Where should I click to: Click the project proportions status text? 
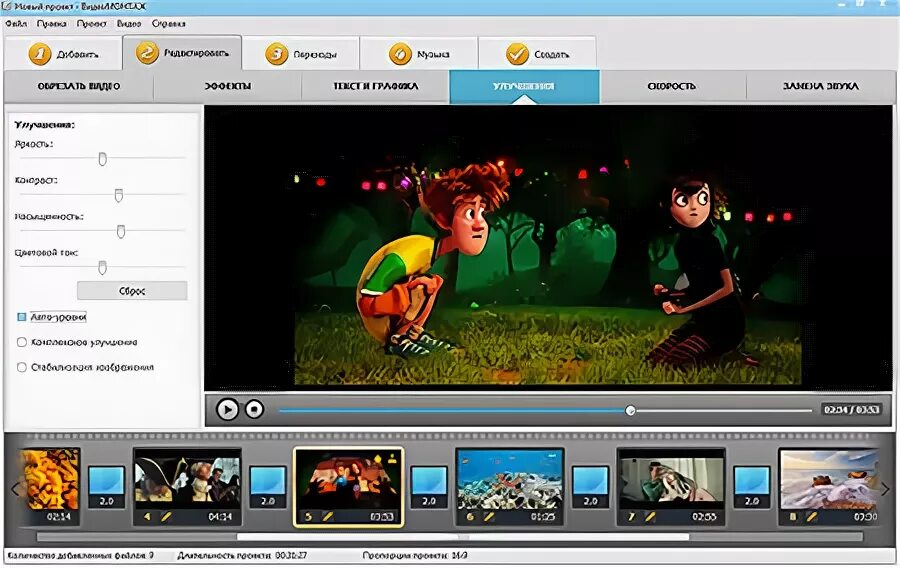[x=414, y=555]
